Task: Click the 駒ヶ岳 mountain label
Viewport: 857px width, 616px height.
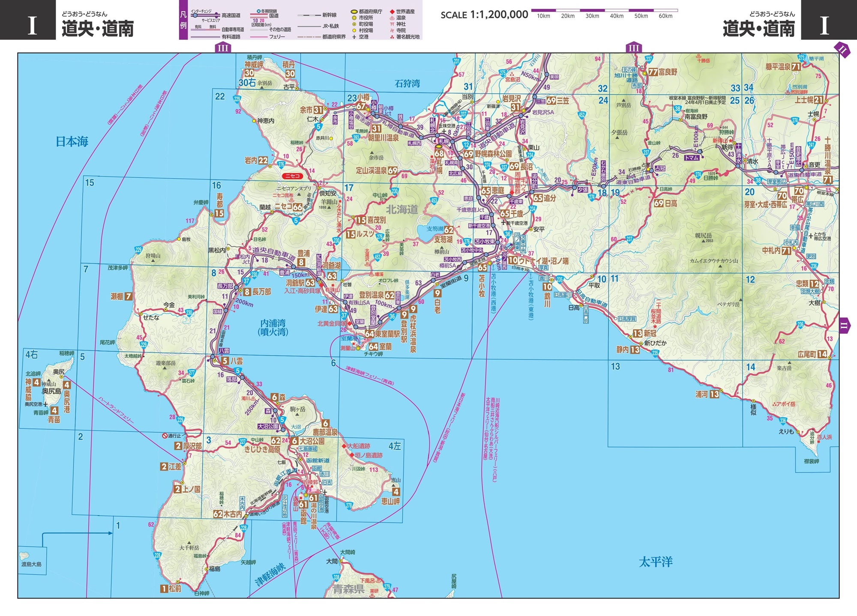Action: tap(297, 409)
